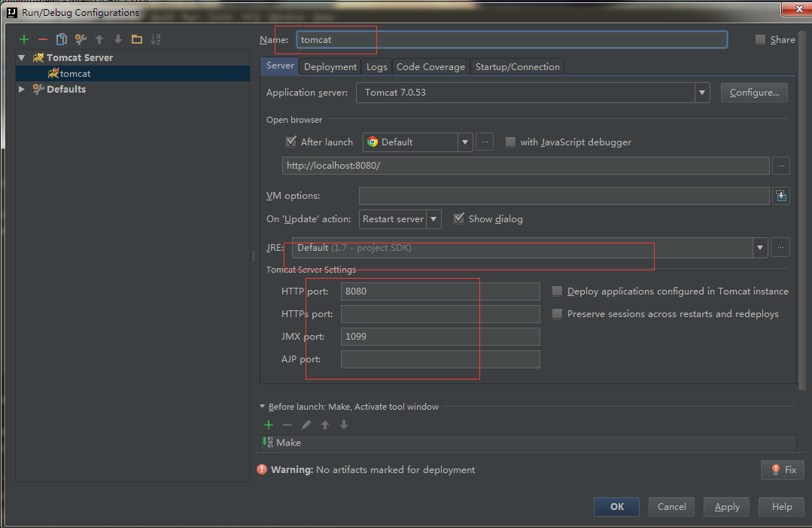The image size is (812, 528).
Task: Toggle the Share checkbox
Action: tap(760, 39)
